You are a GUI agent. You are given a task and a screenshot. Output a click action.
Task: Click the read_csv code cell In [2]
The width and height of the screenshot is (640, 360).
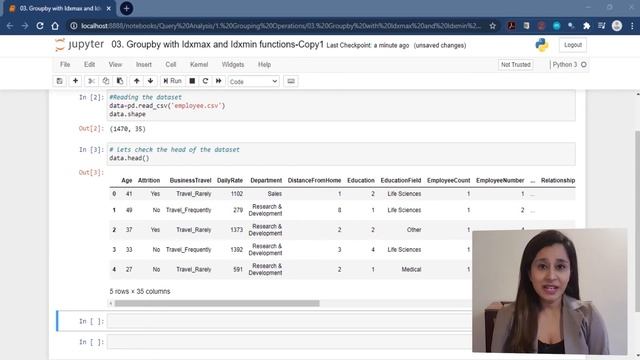pos(341,106)
